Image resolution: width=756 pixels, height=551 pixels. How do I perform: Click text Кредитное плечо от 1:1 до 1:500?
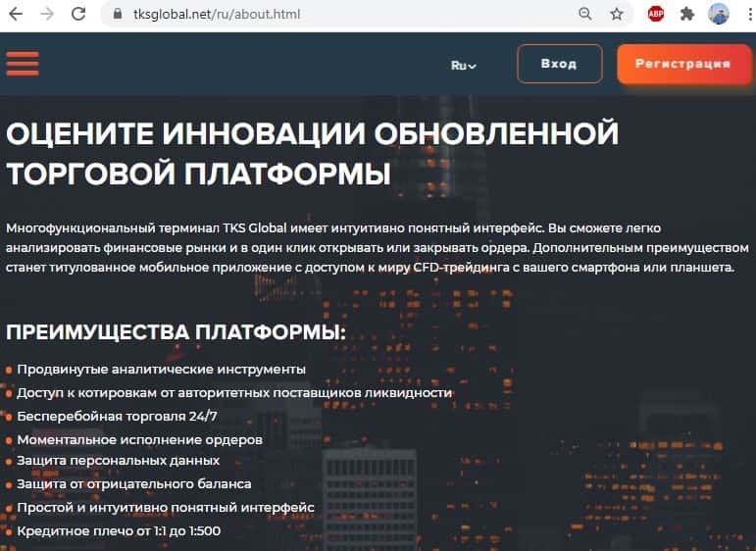coord(119,530)
